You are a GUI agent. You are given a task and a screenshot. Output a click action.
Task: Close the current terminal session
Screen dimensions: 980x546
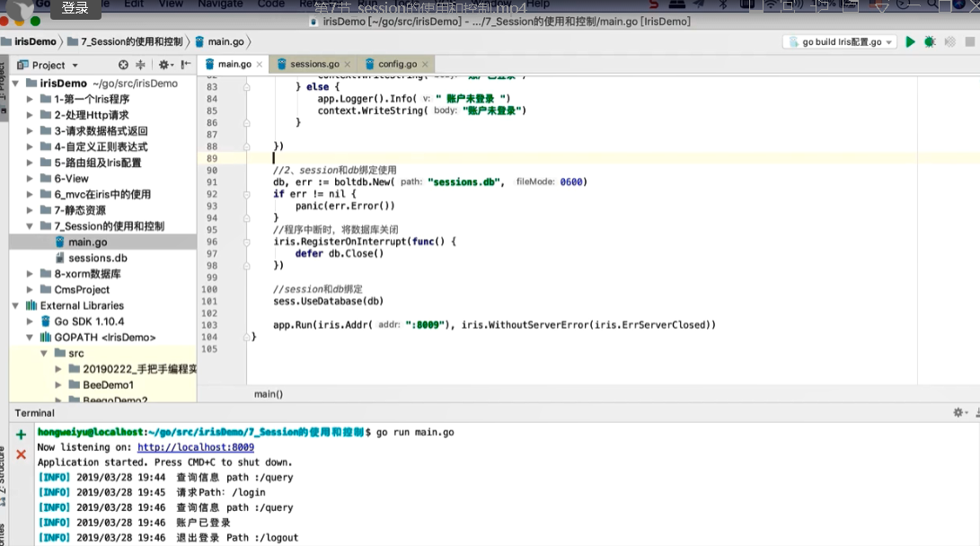[21, 454]
